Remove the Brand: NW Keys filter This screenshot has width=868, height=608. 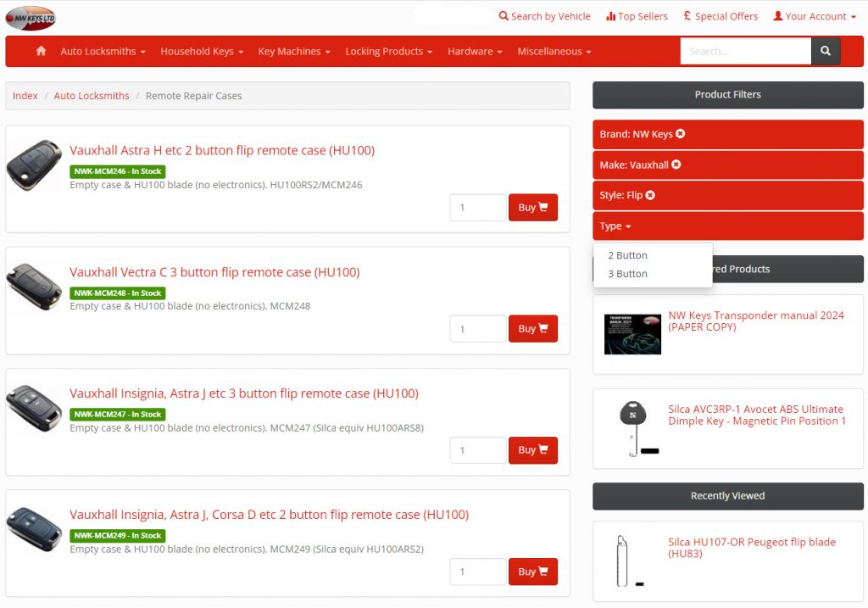pyautogui.click(x=681, y=133)
